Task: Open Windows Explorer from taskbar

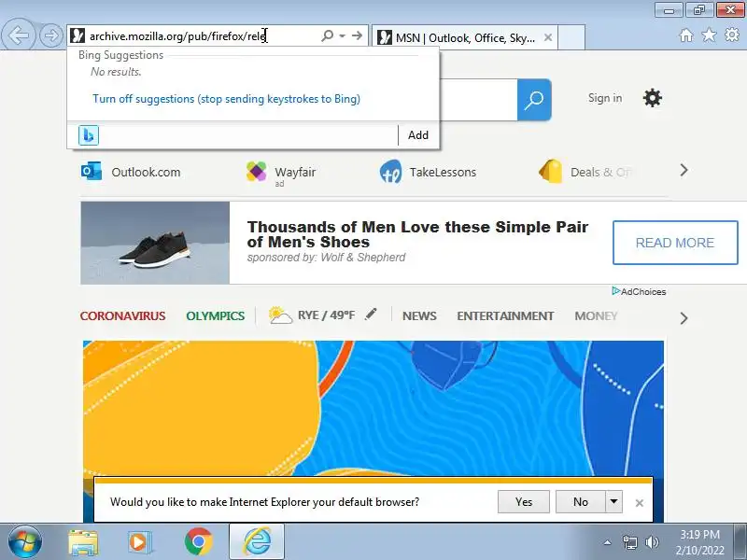Action: (x=83, y=542)
